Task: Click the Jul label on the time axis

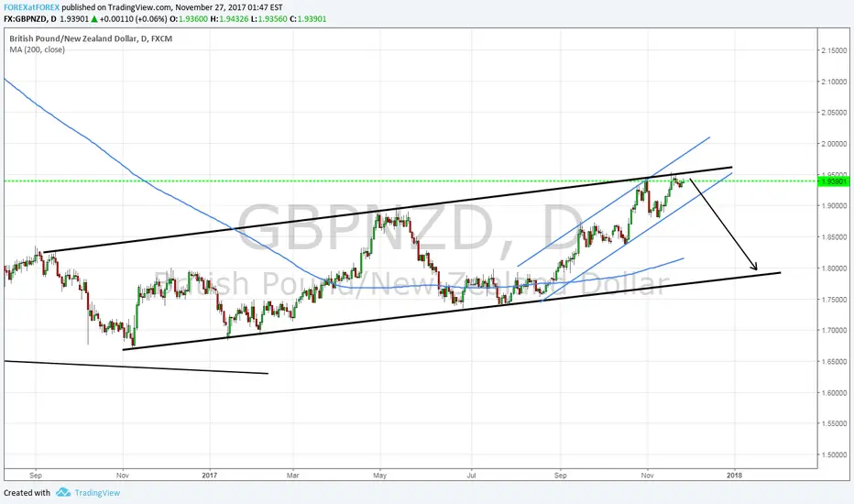Action: tap(471, 475)
